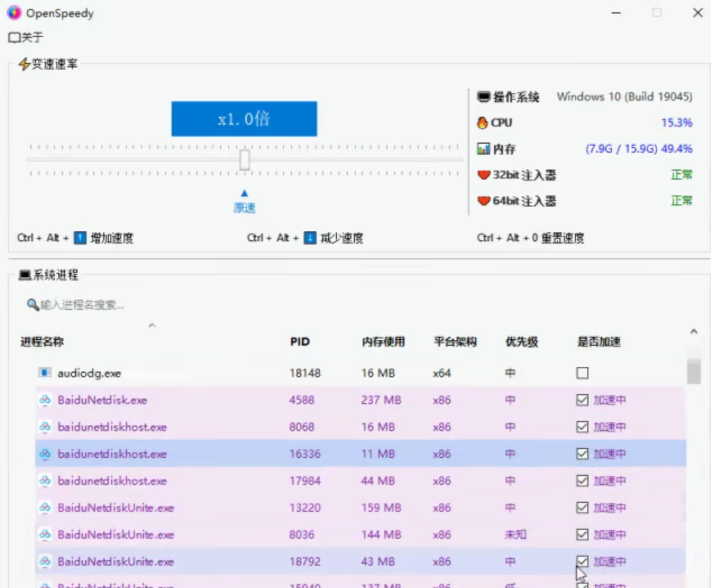Close the OpenSpeedy window
The height and width of the screenshot is (588, 711).
point(698,13)
